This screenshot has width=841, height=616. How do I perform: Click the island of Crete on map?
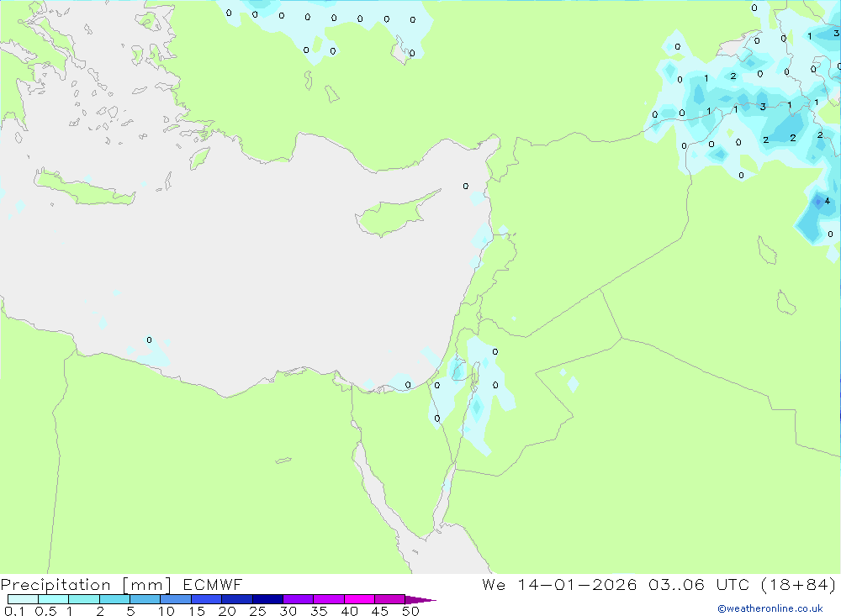point(85,188)
